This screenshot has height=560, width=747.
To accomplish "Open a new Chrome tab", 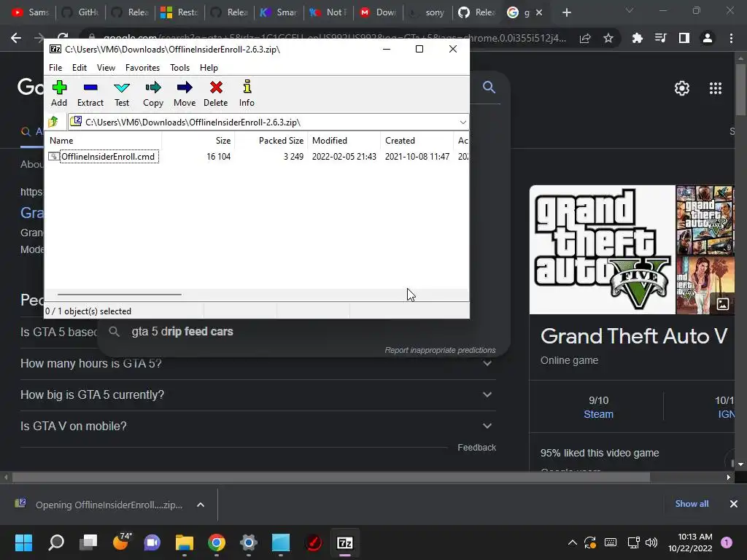I will 566,13.
